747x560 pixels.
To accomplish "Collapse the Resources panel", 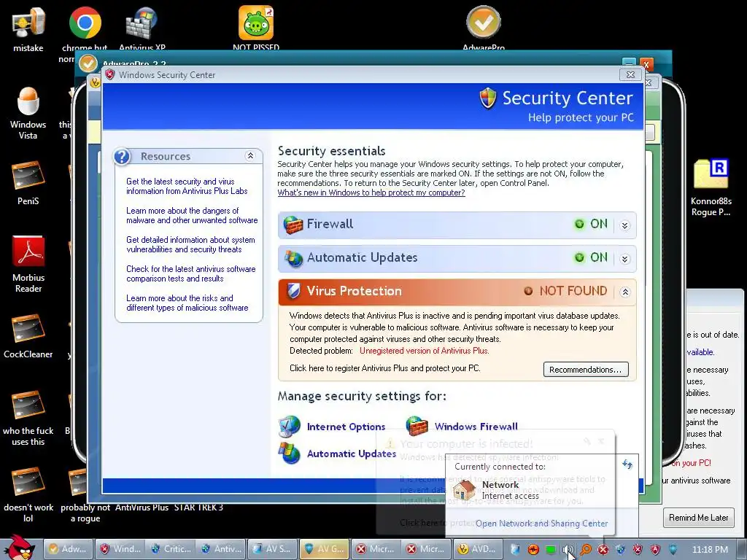I will pos(250,156).
